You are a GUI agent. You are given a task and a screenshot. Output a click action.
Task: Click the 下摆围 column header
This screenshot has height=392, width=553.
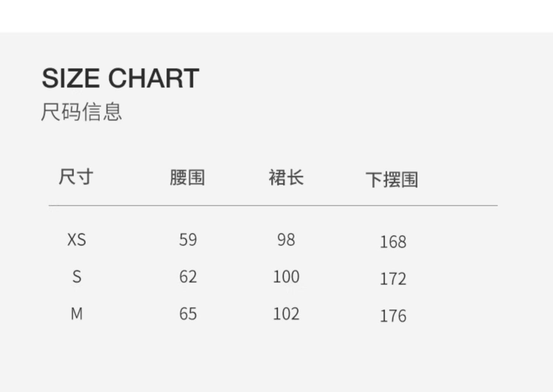point(392,180)
